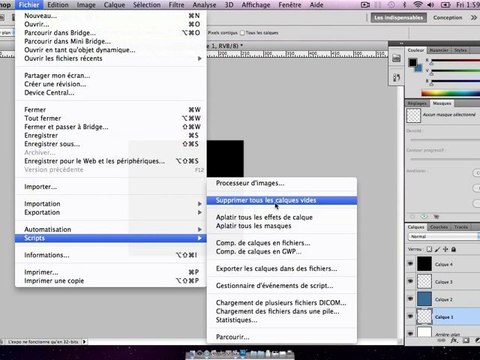Select Les indispensables workspace button

(399, 18)
